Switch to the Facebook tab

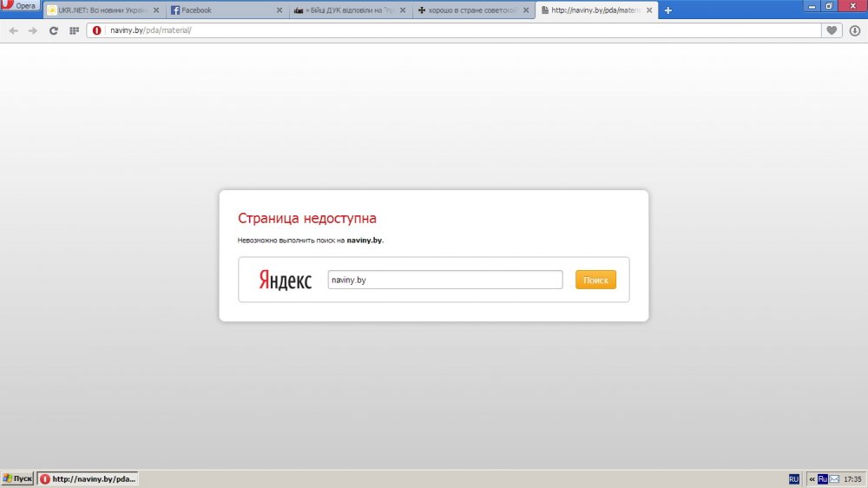click(x=227, y=10)
